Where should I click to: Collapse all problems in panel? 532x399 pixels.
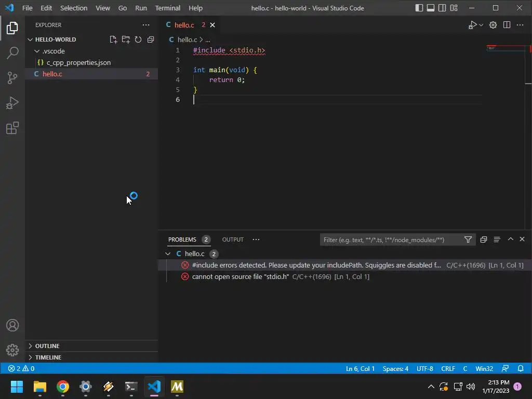[484, 240]
